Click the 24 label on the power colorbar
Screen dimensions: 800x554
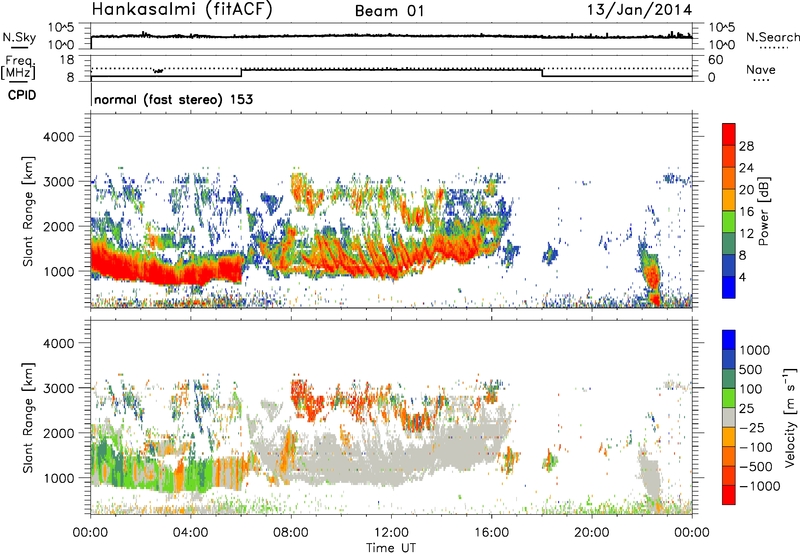tap(746, 168)
